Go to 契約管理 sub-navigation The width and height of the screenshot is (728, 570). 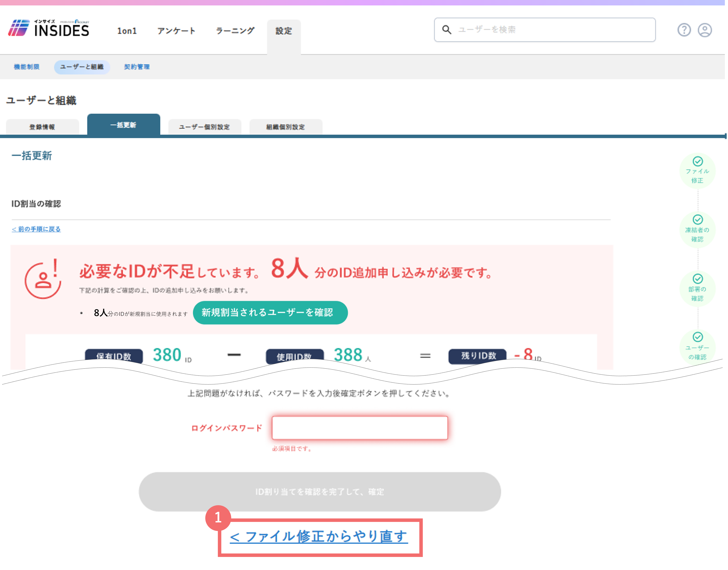[137, 67]
